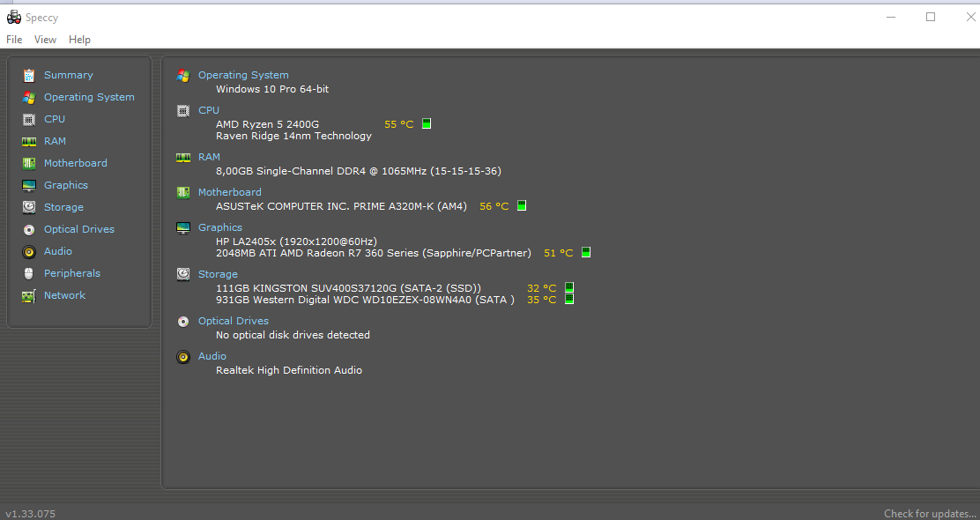Screen dimensions: 980x520
Task: Click the 56 °C motherboard temperature value
Action: [494, 206]
